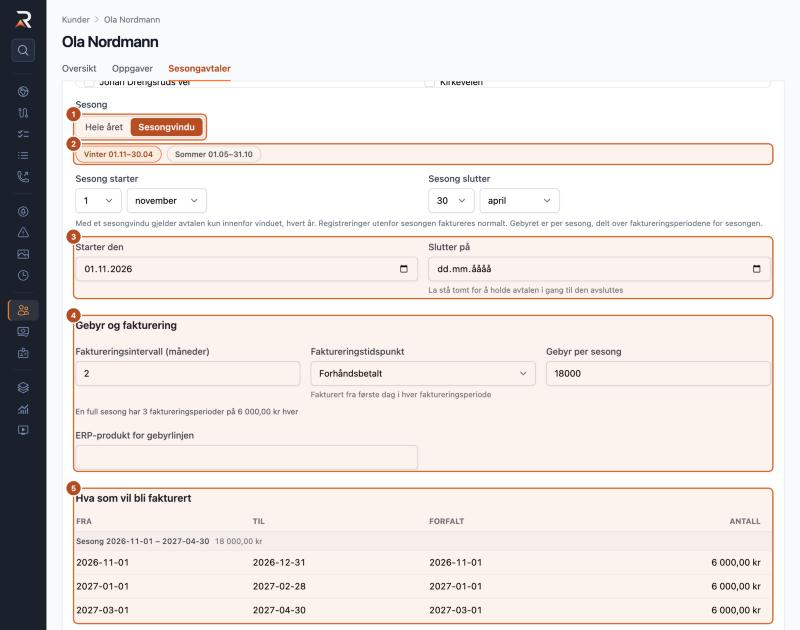The image size is (800, 630).
Task: Choose the Vinter 01.11–30.04 preset chip
Action: (x=118, y=154)
